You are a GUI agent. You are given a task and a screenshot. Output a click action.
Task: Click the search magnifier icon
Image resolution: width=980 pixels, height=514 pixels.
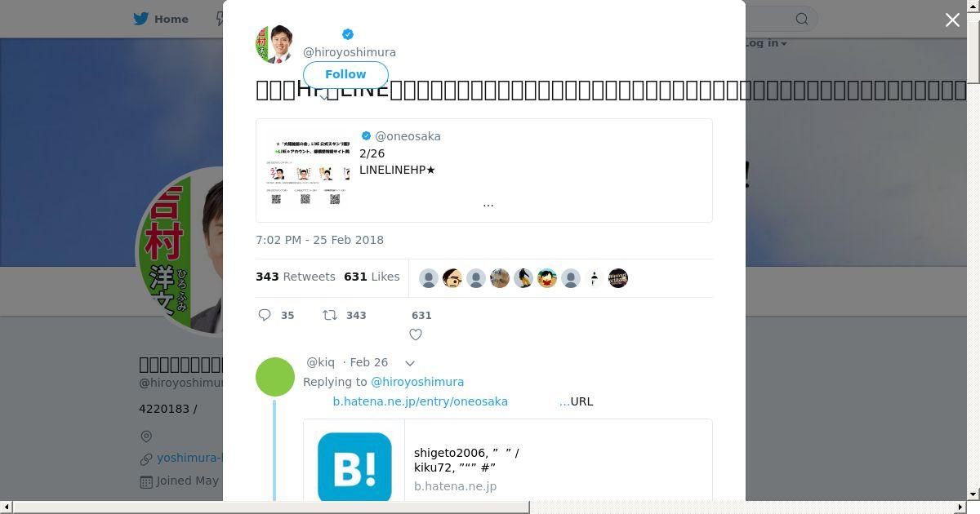pyautogui.click(x=802, y=19)
